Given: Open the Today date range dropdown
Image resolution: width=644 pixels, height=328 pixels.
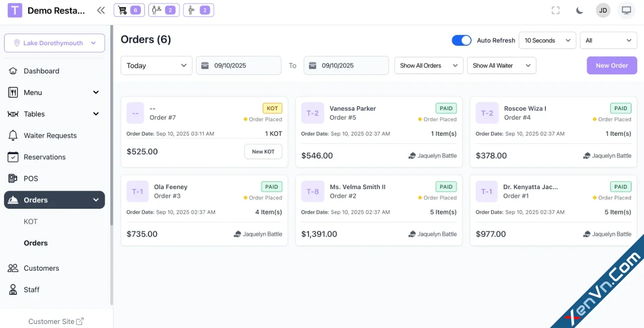Looking at the screenshot, I should 156,65.
